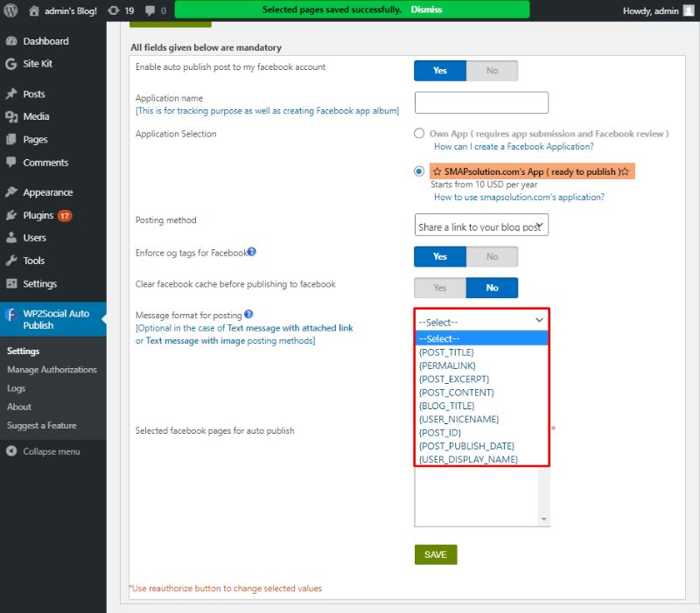Click the home icon beside admin's Blog!

tap(34, 10)
